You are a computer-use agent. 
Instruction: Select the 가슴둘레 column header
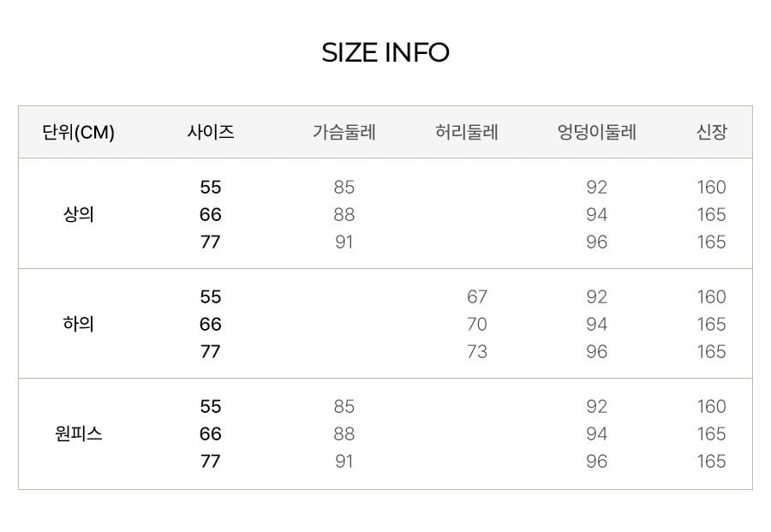[x=344, y=132]
